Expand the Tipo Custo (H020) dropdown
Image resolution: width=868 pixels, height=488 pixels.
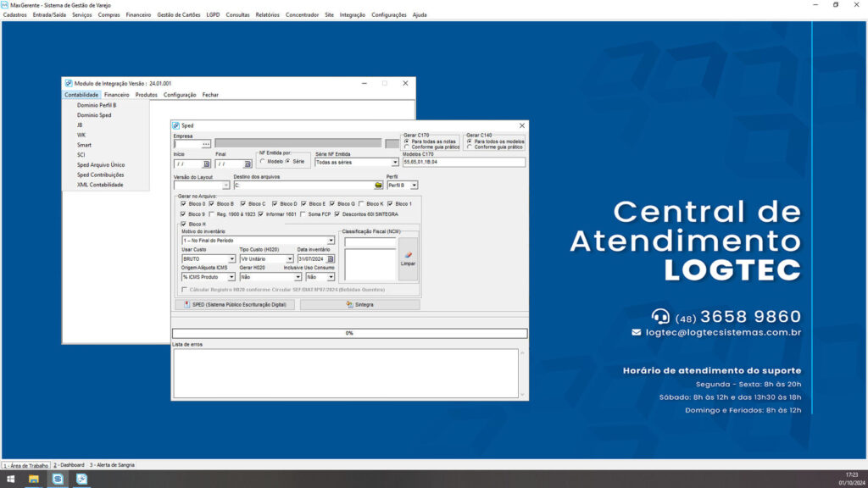pyautogui.click(x=290, y=259)
